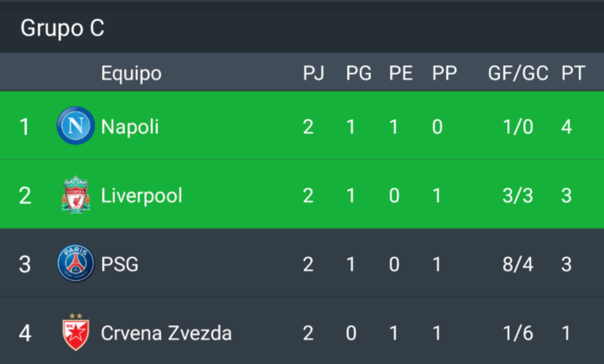Open the Liverpool team name link
Screen dimensions: 604x364
pos(141,196)
